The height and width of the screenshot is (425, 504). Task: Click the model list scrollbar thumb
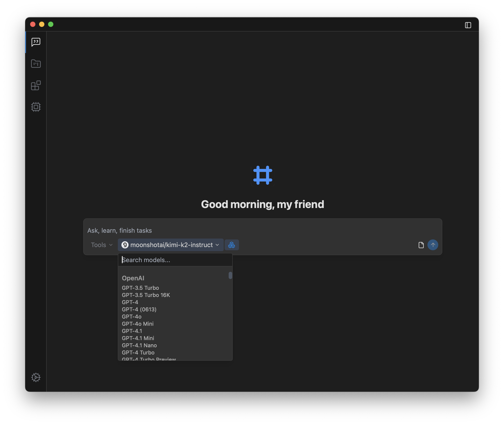pos(230,275)
